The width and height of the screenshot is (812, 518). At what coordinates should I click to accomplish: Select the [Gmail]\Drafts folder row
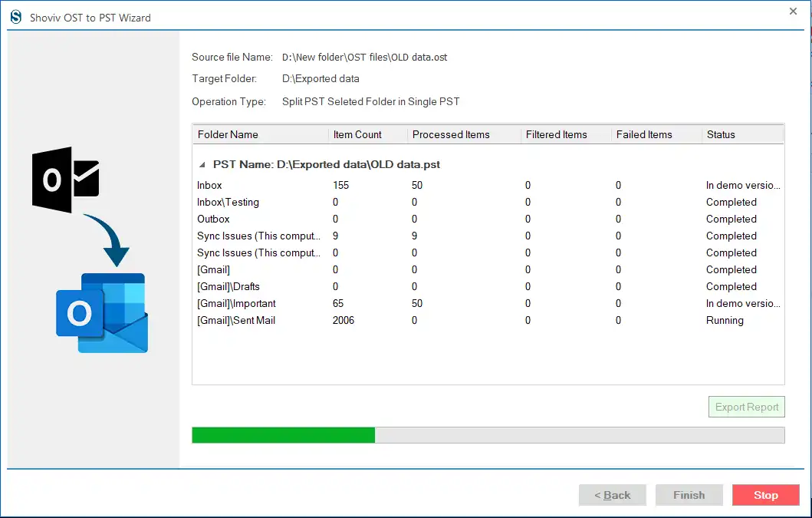488,286
